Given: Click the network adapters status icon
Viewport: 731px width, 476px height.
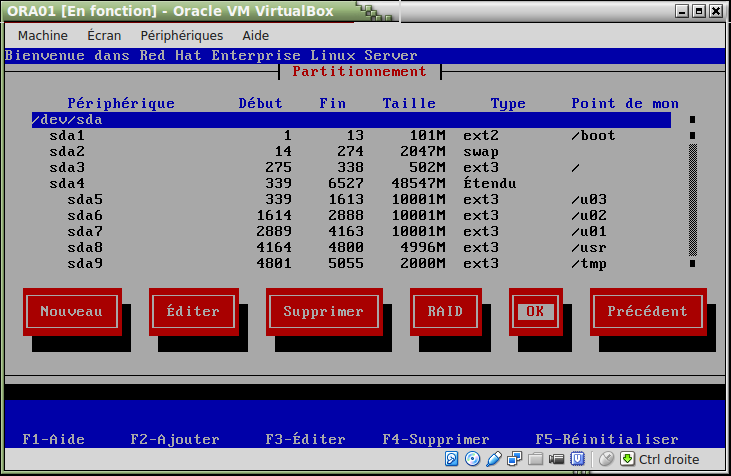Looking at the screenshot, I should coord(515,459).
